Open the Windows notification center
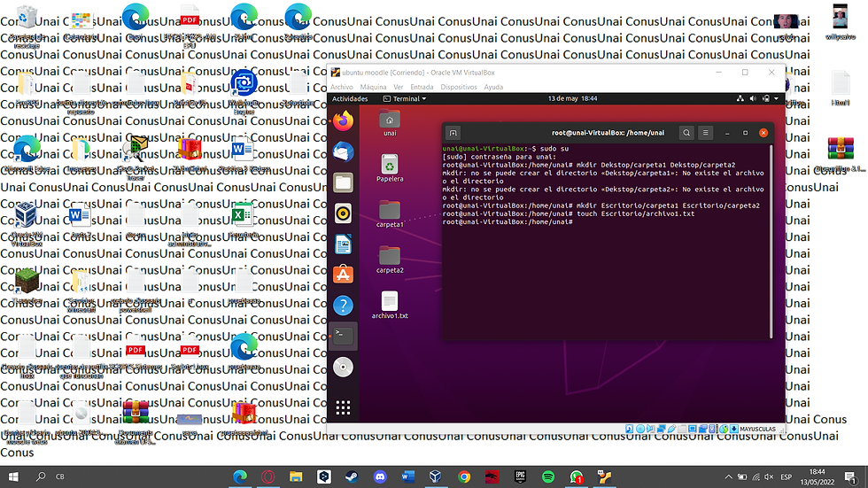868x488 pixels. [x=851, y=476]
